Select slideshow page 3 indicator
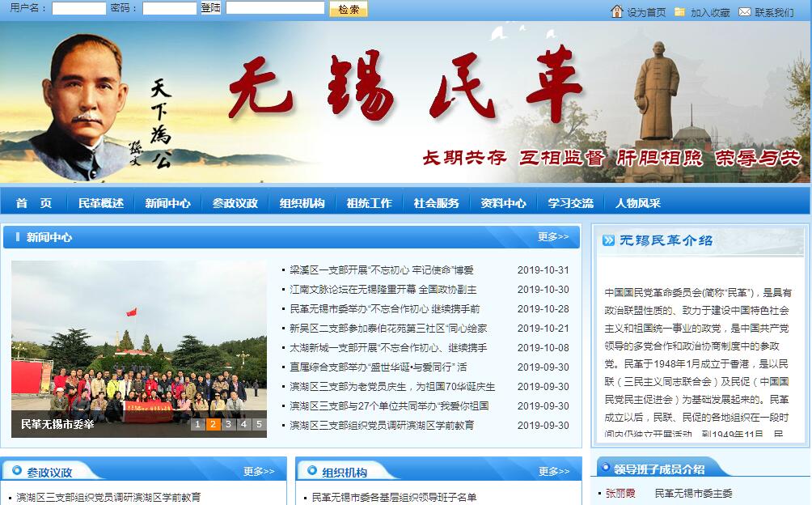The image size is (812, 505). [x=229, y=424]
